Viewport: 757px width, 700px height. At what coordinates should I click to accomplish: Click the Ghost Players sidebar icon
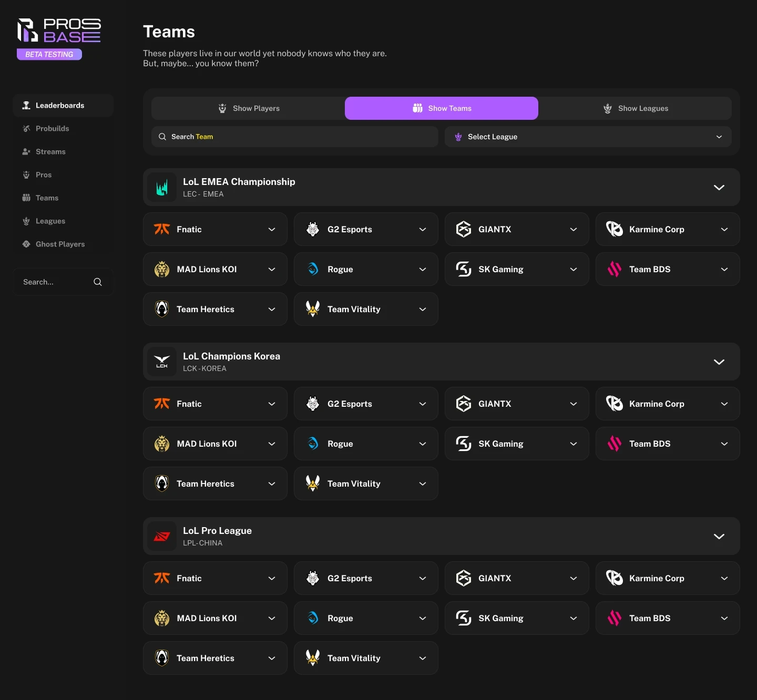tap(26, 244)
